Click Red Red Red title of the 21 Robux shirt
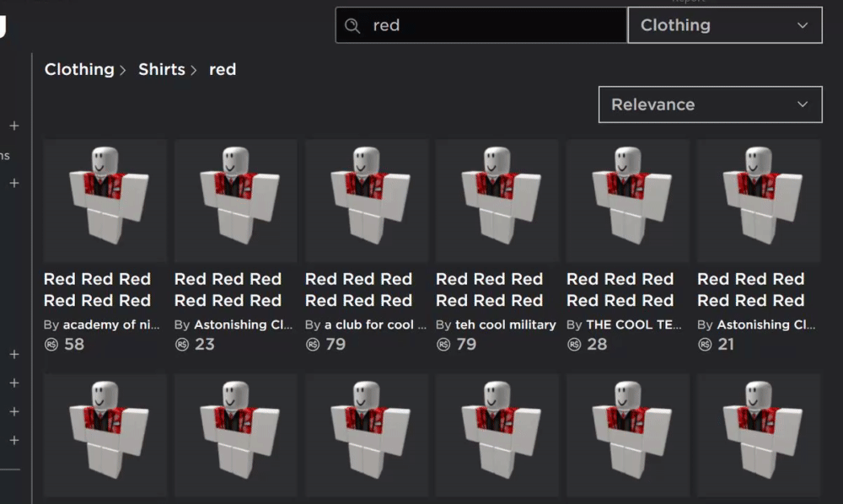843x504 pixels. point(751,290)
